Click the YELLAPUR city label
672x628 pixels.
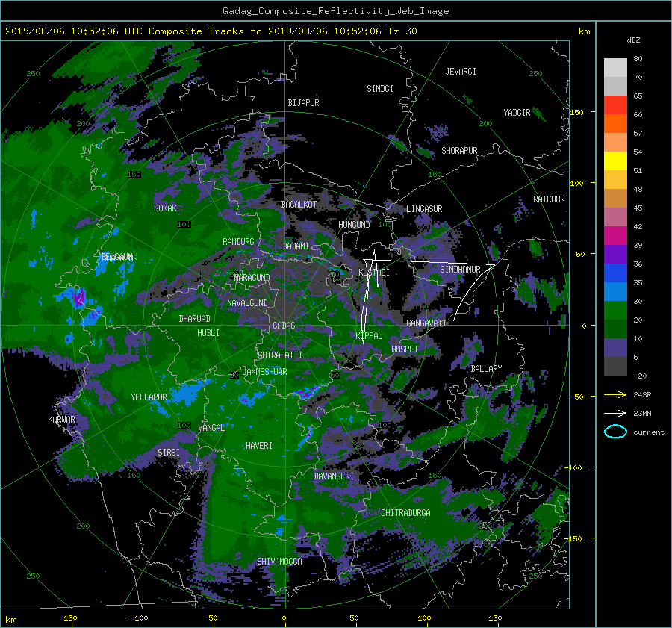coord(149,397)
